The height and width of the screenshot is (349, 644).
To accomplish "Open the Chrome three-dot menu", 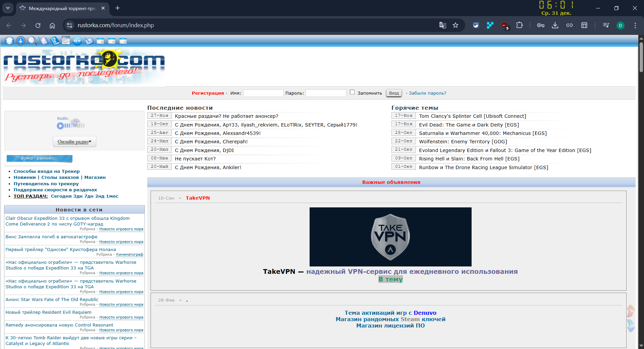I will 635,25.
